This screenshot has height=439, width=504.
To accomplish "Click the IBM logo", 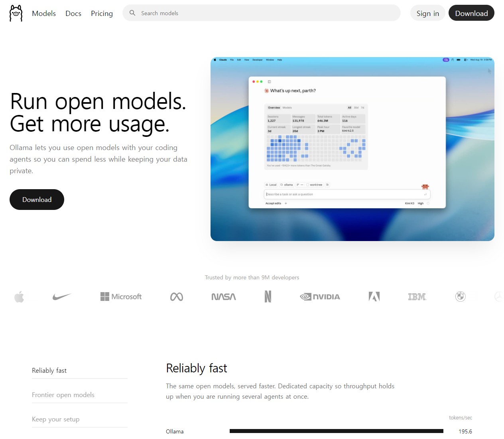I will 417,297.
